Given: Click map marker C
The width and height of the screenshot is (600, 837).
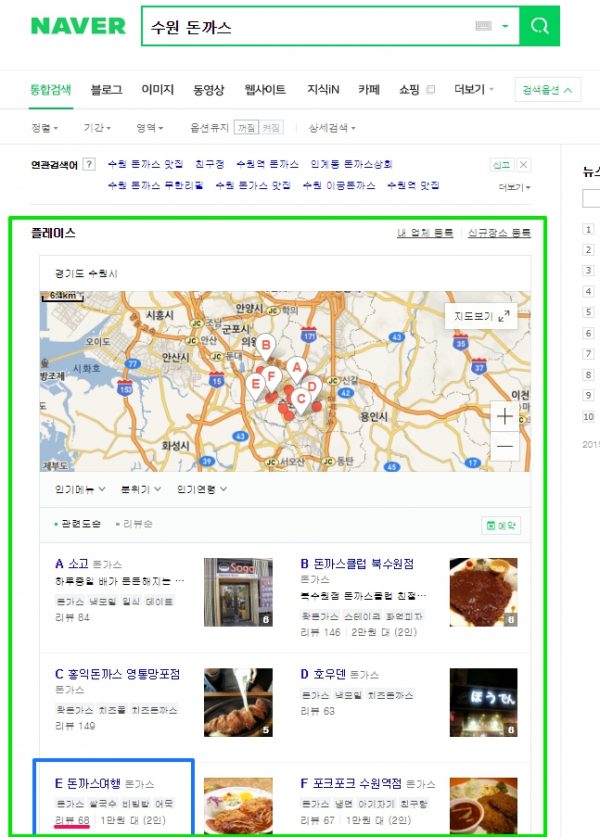Looking at the screenshot, I should (x=301, y=400).
